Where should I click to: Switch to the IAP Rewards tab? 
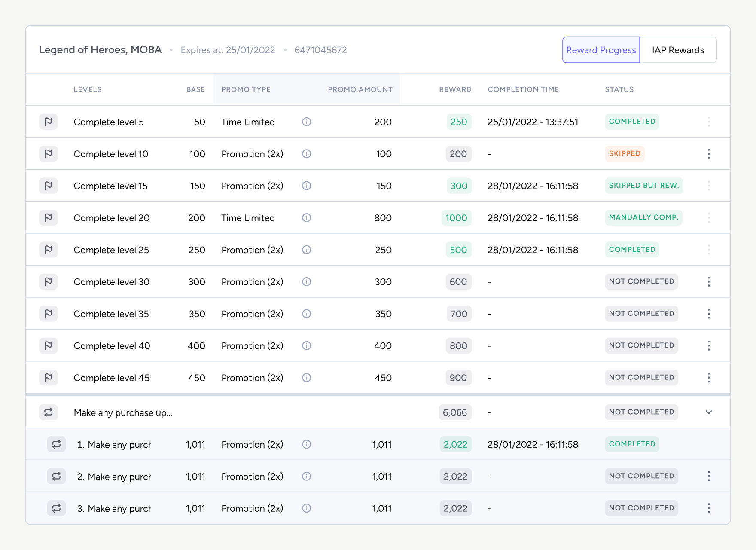point(678,50)
